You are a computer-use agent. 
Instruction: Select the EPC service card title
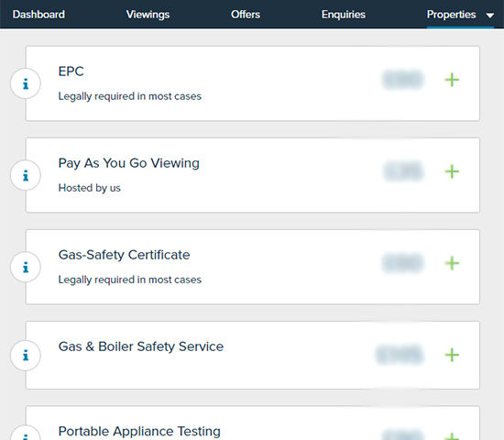coord(71,71)
